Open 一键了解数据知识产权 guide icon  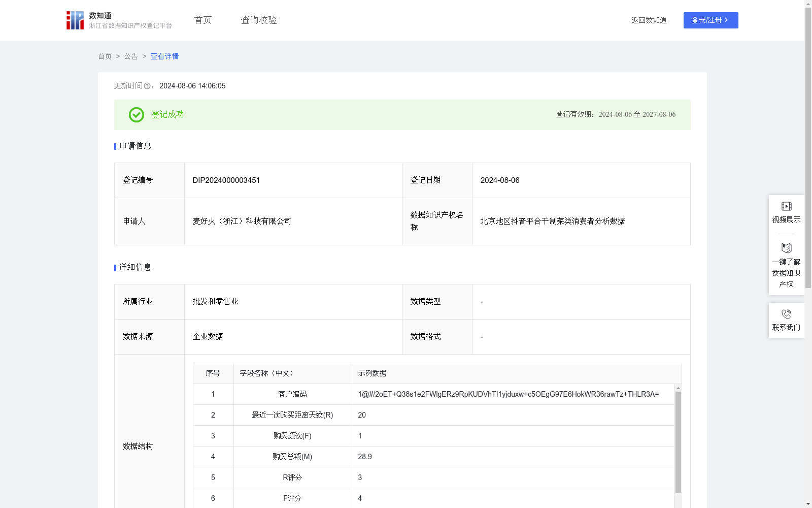click(786, 248)
